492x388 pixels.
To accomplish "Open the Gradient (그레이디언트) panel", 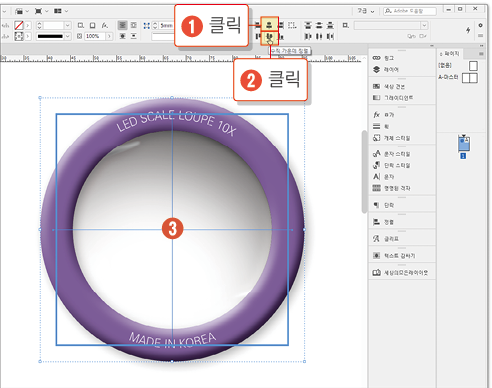I will pyautogui.click(x=402, y=98).
